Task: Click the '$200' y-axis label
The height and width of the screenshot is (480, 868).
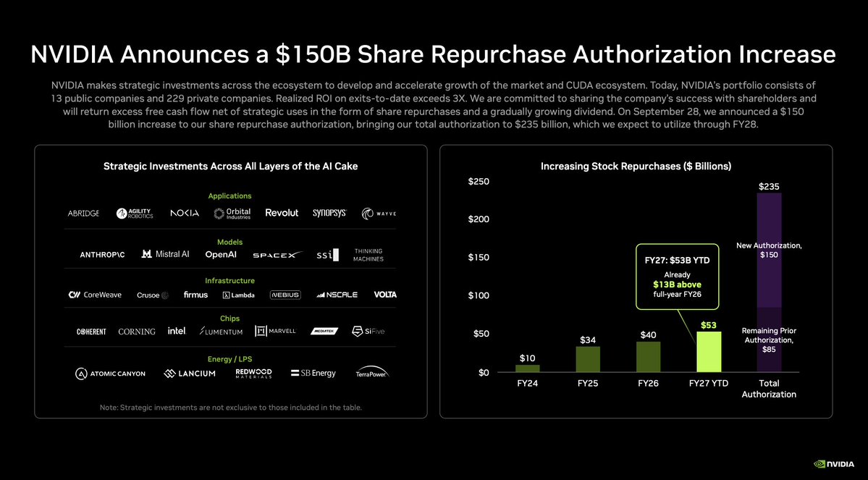Action: 479,219
